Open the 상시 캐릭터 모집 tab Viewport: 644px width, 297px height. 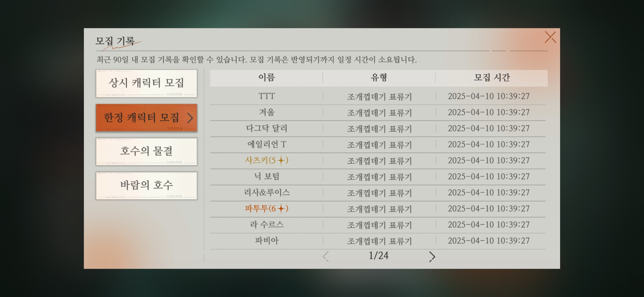tap(146, 83)
